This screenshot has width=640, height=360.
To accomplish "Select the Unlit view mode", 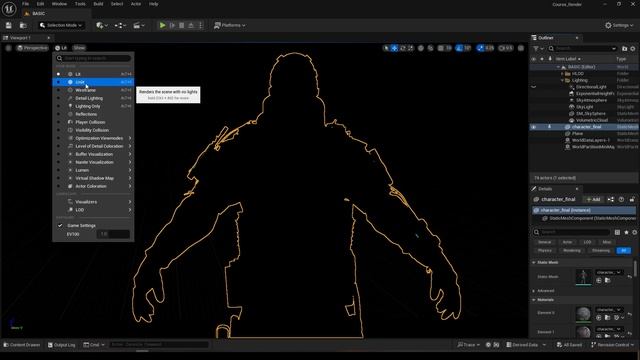I will click(x=93, y=82).
